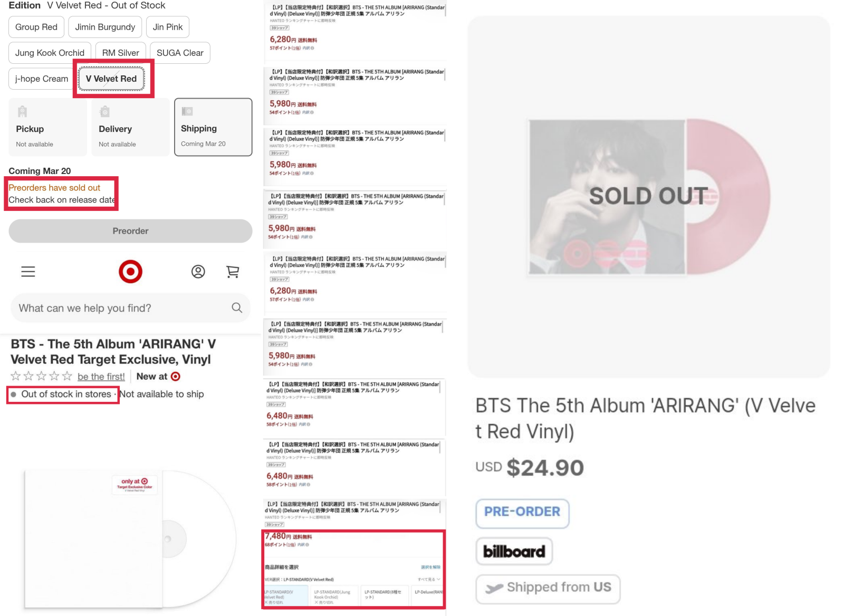Open the shopping cart icon
Screen dimensions: 844x616
click(x=233, y=272)
